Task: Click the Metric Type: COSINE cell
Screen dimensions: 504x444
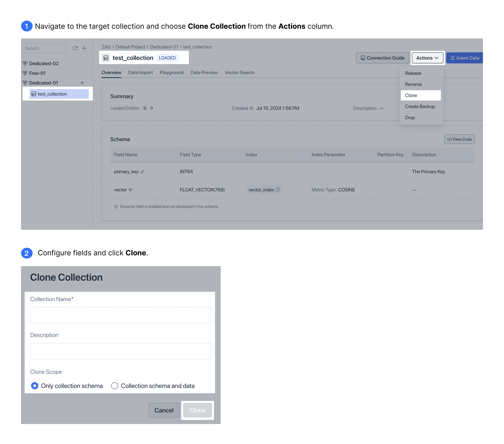Action: pyautogui.click(x=333, y=190)
